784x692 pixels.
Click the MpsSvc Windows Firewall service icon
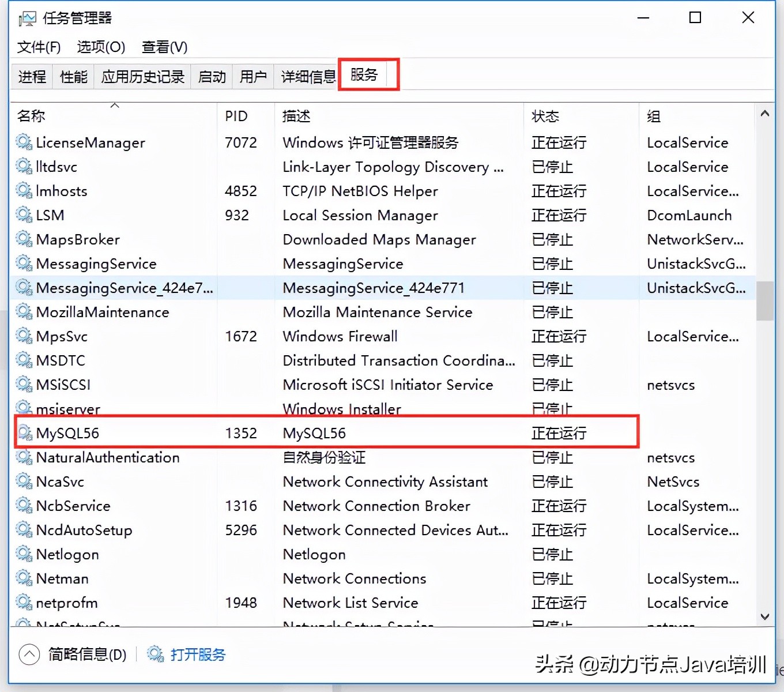pos(23,336)
